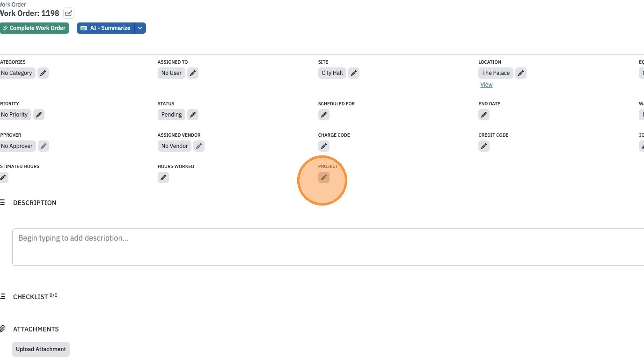Edit Hours Worked with pencil icon
The image size is (644, 360).
pyautogui.click(x=163, y=177)
